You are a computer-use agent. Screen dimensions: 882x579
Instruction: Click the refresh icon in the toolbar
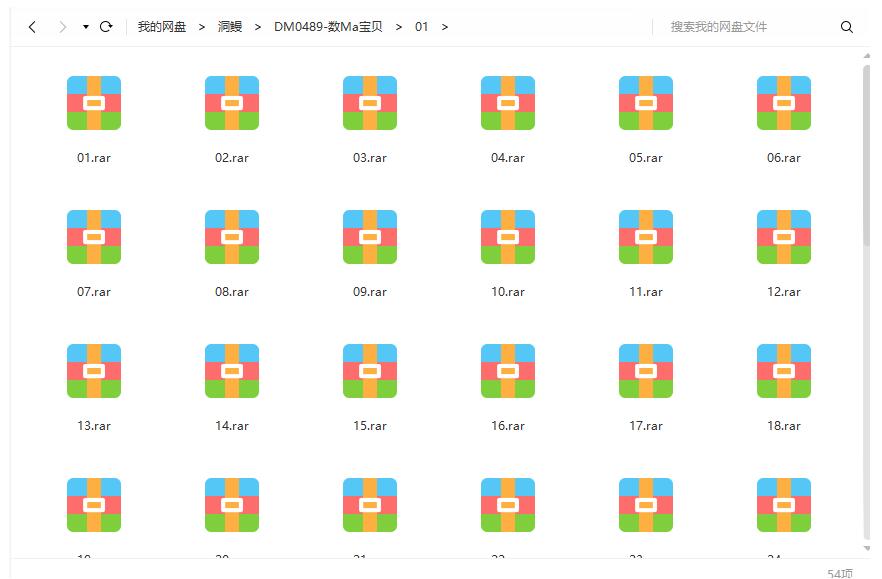click(x=107, y=27)
